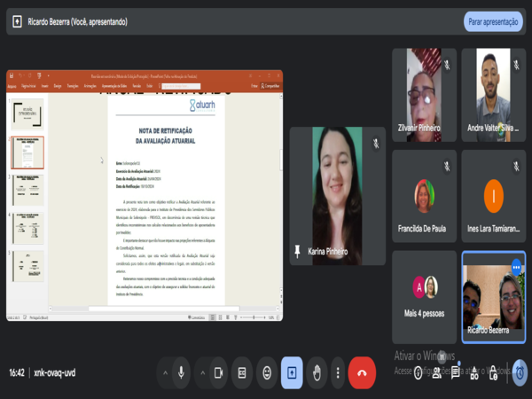Click Francilda De Paula's avatar
The image size is (532, 399).
pos(424,196)
